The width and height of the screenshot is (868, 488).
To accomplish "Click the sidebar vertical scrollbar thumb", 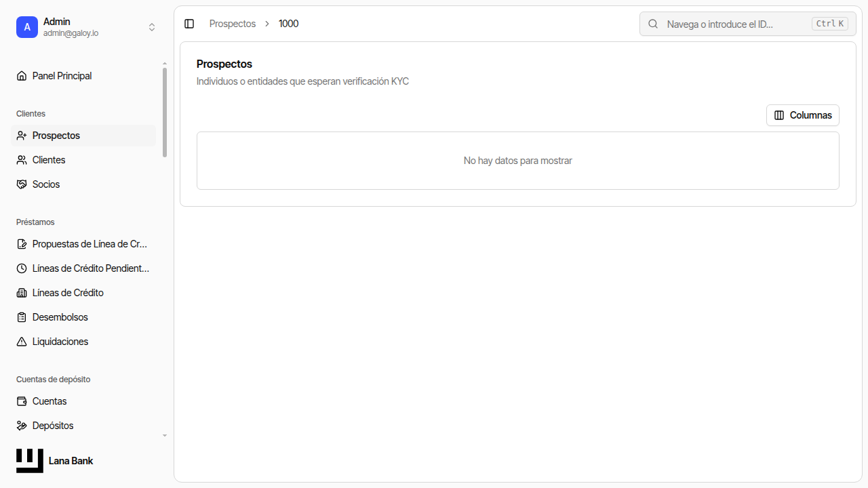I will pos(165,113).
